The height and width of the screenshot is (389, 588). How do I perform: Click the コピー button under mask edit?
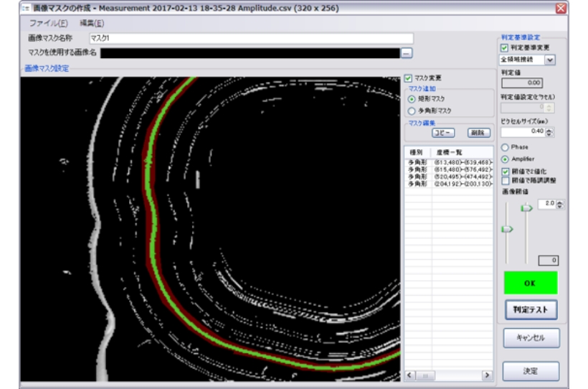pos(442,133)
